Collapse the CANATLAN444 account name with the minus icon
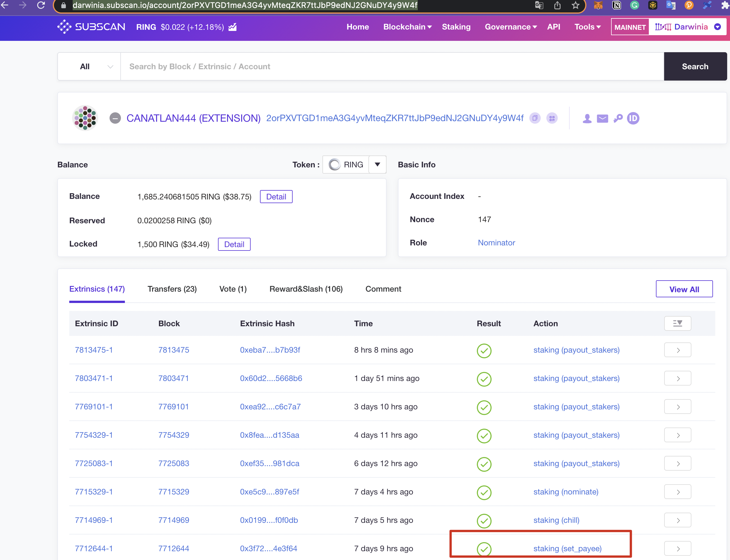Image resolution: width=730 pixels, height=560 pixels. pyautogui.click(x=115, y=118)
